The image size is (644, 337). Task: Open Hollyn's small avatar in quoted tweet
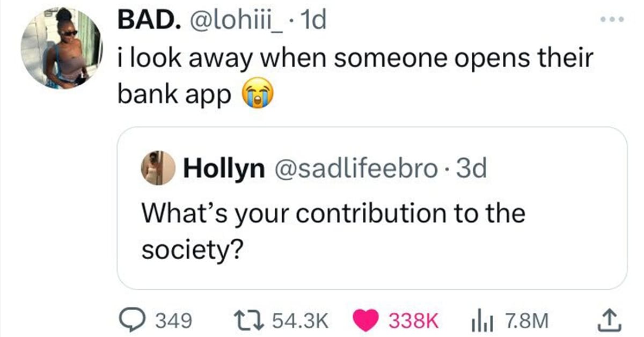click(x=158, y=168)
